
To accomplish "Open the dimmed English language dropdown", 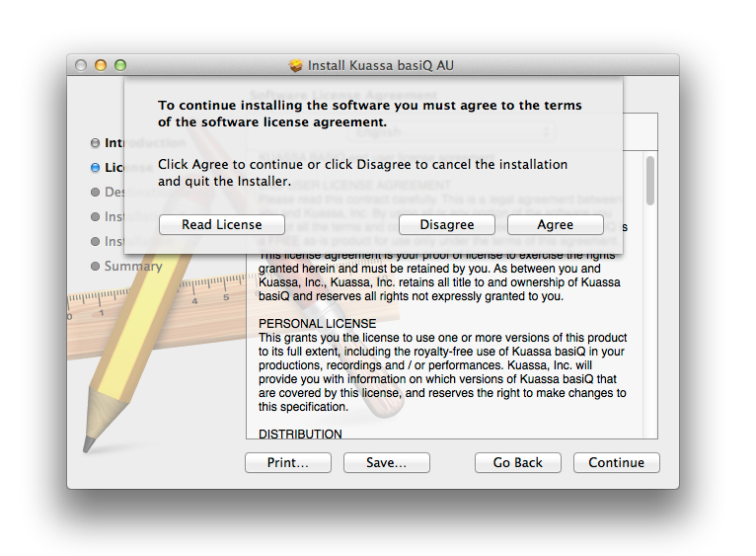I will (451, 131).
